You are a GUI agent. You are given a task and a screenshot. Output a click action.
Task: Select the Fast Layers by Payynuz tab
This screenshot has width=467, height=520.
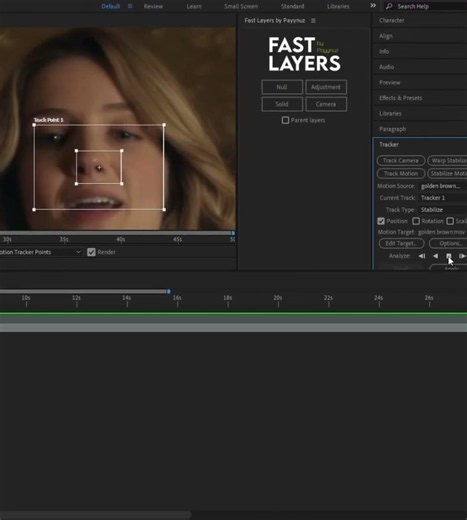coord(275,21)
